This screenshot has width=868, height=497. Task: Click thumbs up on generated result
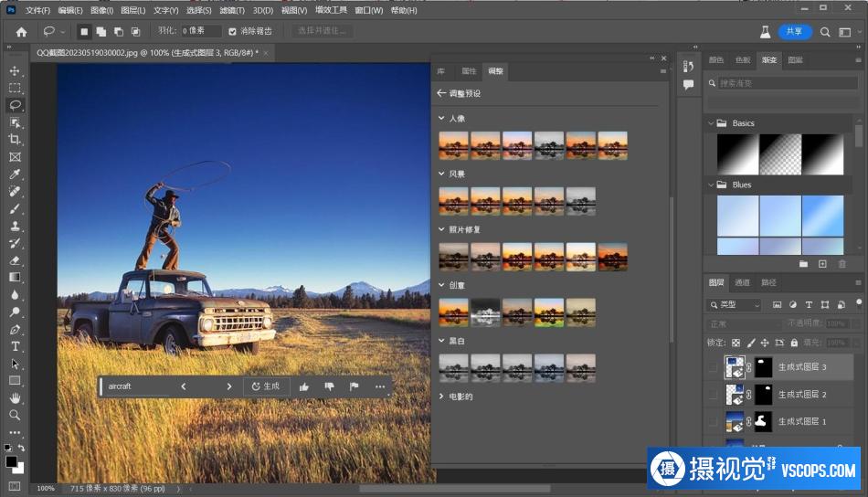click(304, 386)
